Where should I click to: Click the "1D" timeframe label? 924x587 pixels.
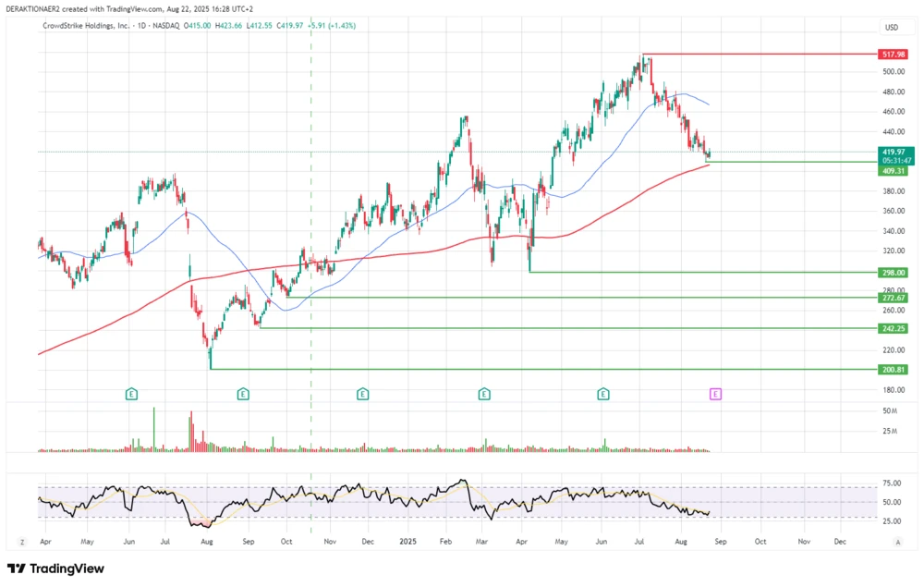tap(140, 27)
